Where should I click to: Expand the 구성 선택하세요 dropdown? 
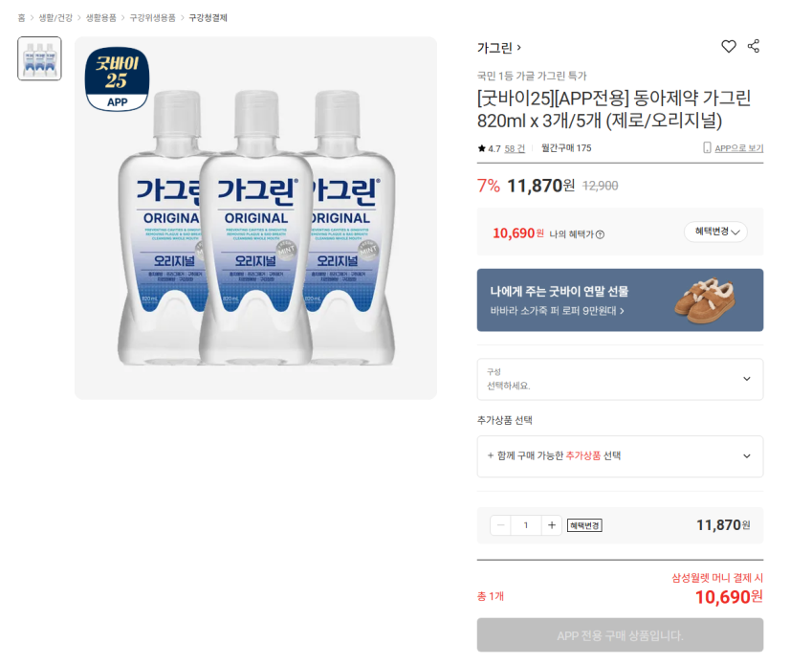click(620, 379)
